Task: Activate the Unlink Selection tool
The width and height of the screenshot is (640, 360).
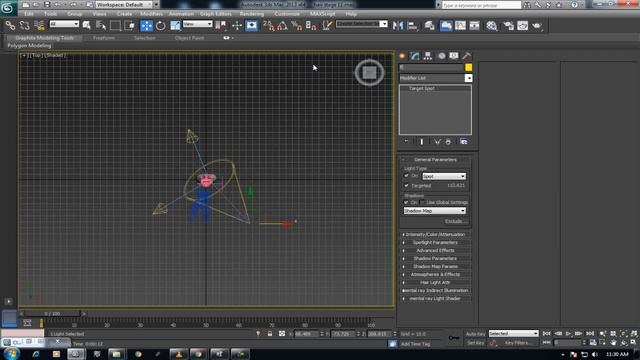Action: pyautogui.click(x=24, y=26)
